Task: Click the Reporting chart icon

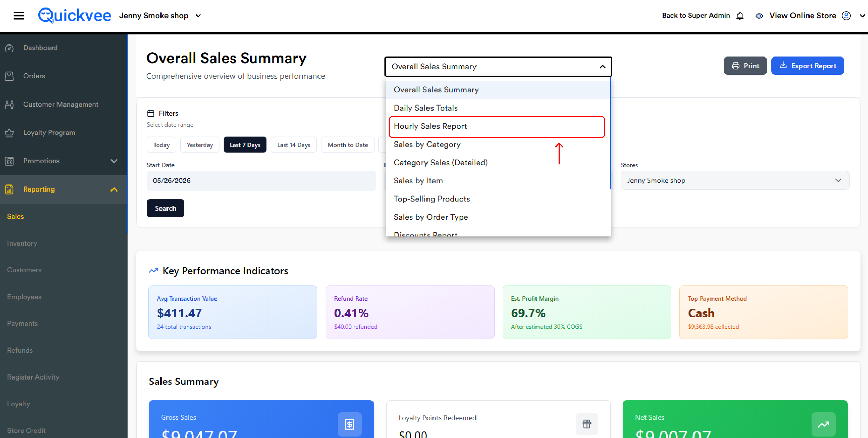Action: pos(9,189)
